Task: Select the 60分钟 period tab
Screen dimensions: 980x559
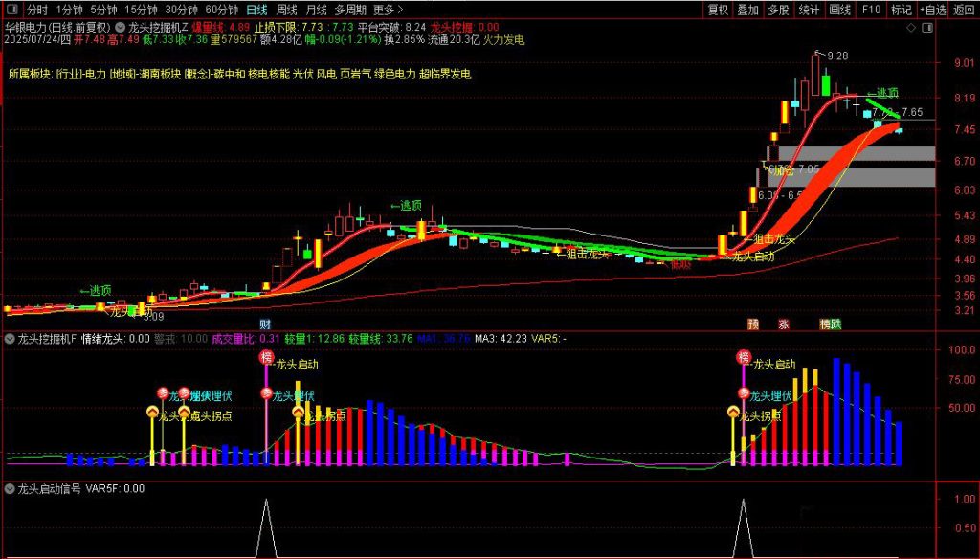Action: tap(222, 11)
